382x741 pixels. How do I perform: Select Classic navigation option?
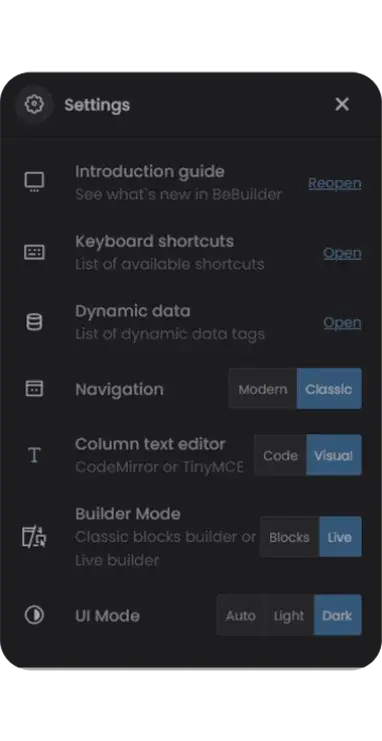click(x=329, y=389)
